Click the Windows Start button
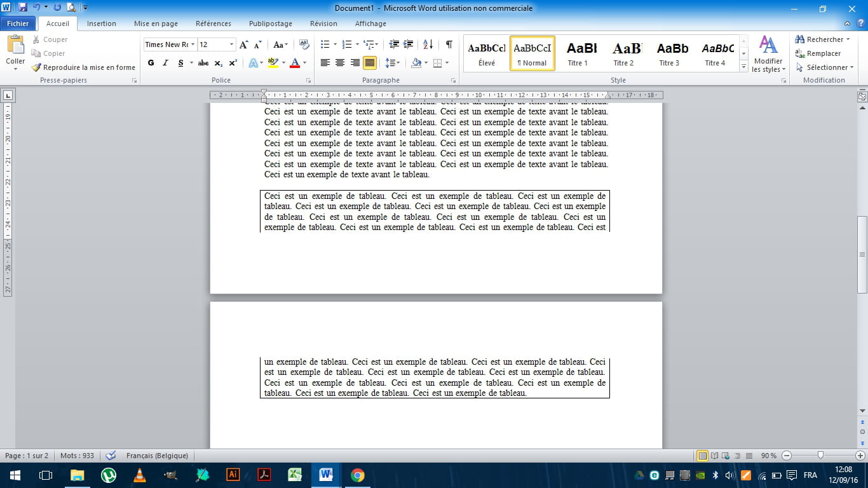The image size is (868, 488). click(x=15, y=475)
